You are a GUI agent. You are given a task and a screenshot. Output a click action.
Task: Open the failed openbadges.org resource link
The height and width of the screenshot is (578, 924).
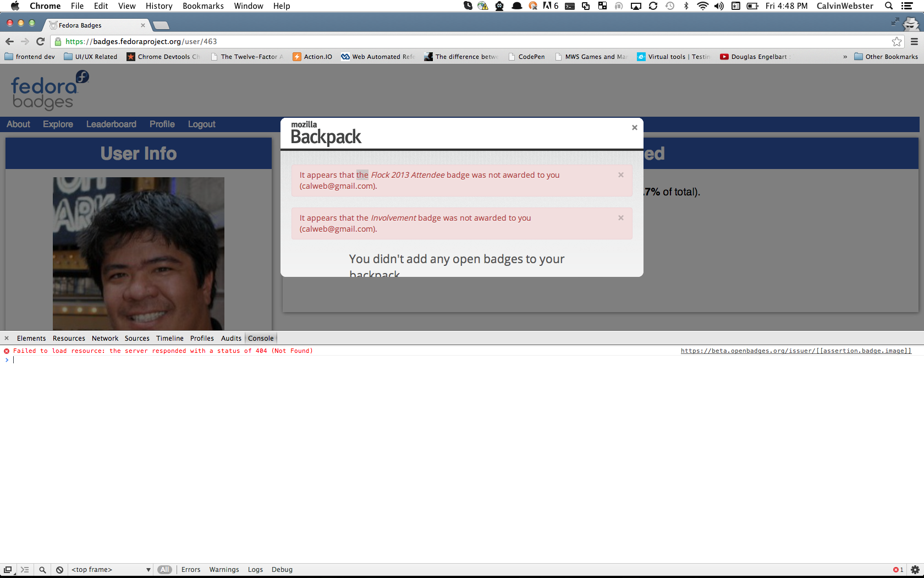(796, 351)
